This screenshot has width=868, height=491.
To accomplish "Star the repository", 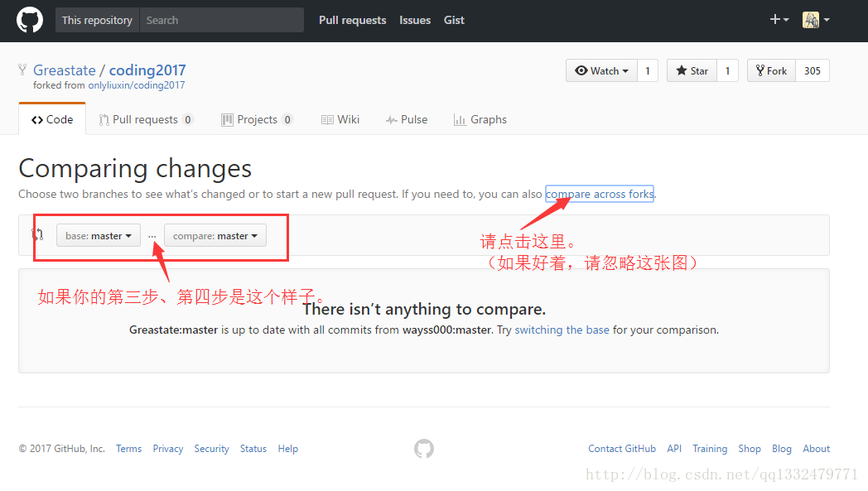I will pyautogui.click(x=692, y=71).
